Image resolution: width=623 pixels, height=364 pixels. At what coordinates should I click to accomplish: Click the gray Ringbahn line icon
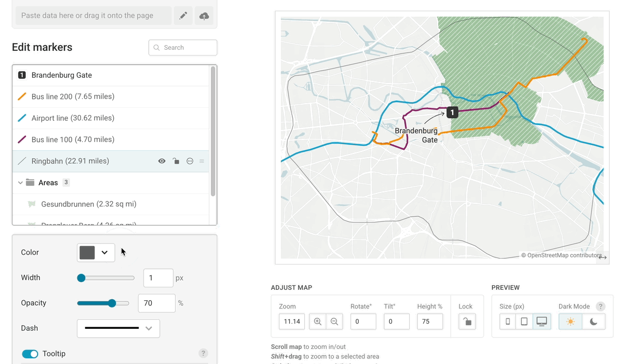tap(22, 161)
